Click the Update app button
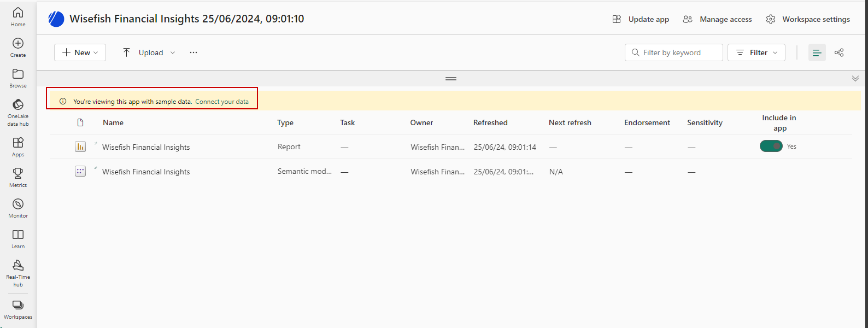 641,19
